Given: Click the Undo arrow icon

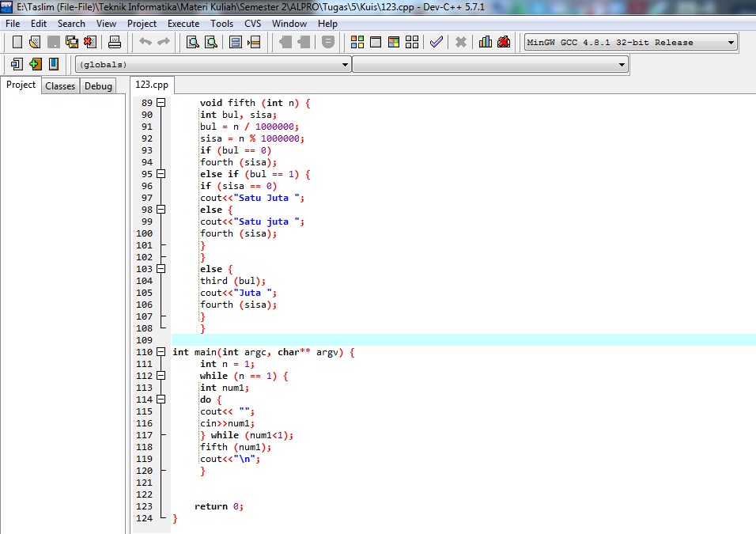Looking at the screenshot, I should click(x=146, y=42).
